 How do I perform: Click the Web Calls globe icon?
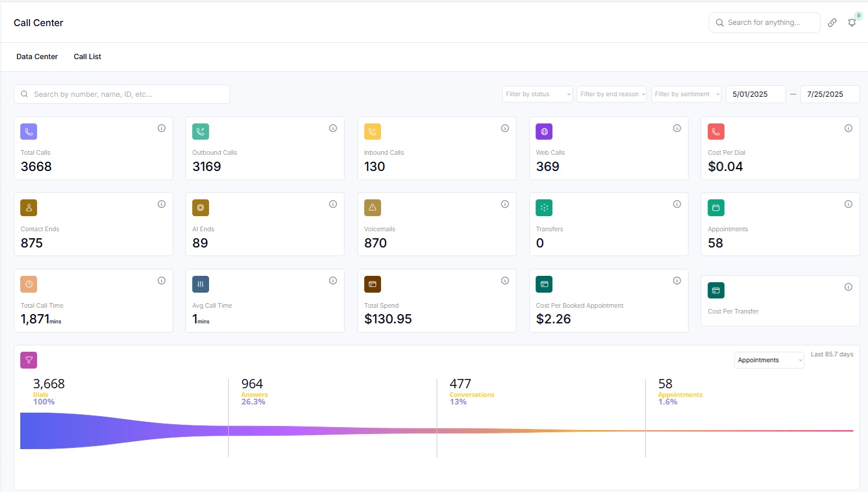pyautogui.click(x=544, y=132)
